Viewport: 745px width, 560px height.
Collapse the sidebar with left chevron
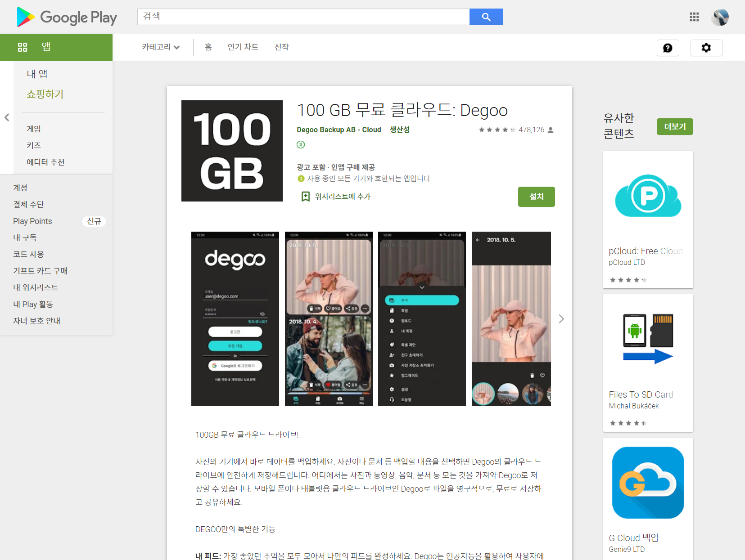pos(7,117)
